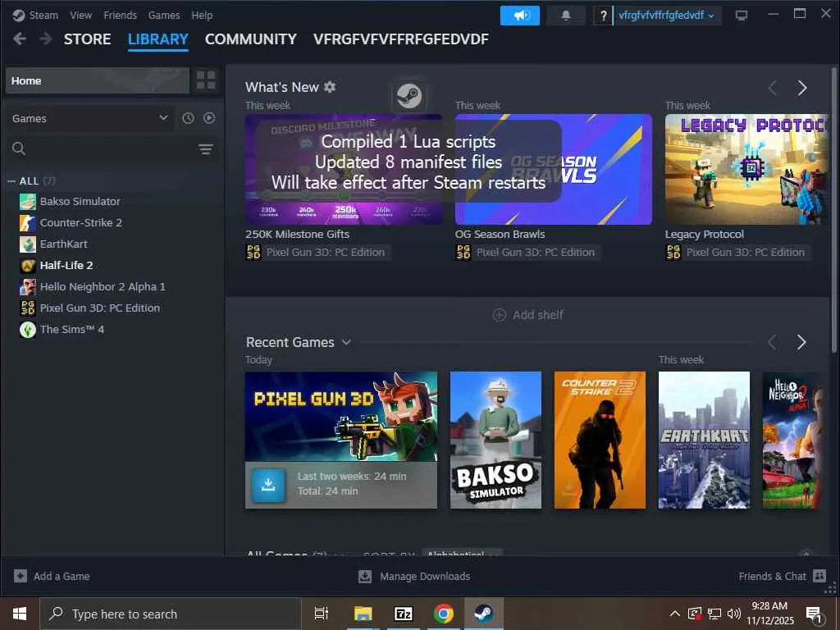Toggle the recent activity clock filter
The width and height of the screenshot is (840, 630).
tap(188, 118)
